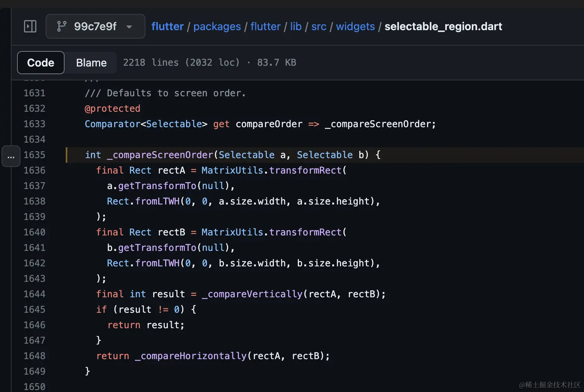Navigate to the src breadcrumb folder
The height and width of the screenshot is (392, 584).
click(x=319, y=26)
